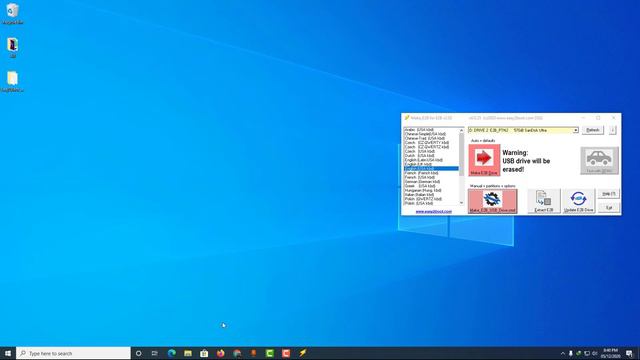Select Chinese Trad (USA kbd) language entry
The width and height of the screenshot is (640, 360).
(x=431, y=138)
